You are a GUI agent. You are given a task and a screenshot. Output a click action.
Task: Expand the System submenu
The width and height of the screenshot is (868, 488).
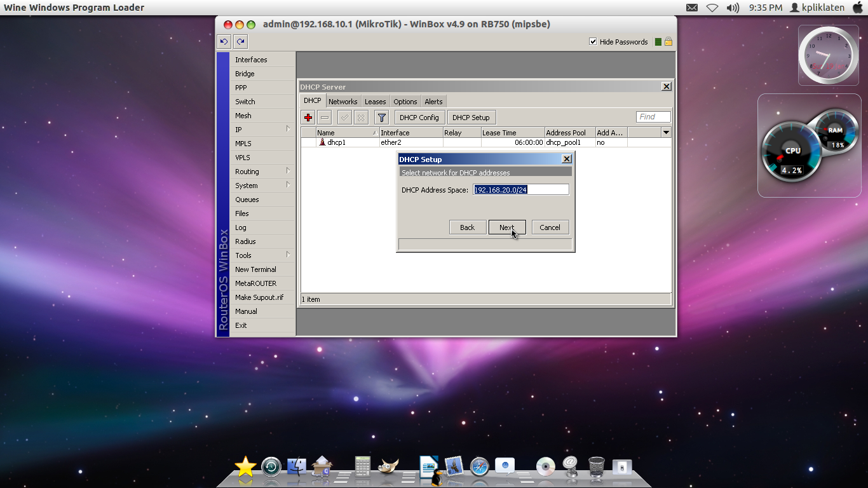[x=288, y=185]
